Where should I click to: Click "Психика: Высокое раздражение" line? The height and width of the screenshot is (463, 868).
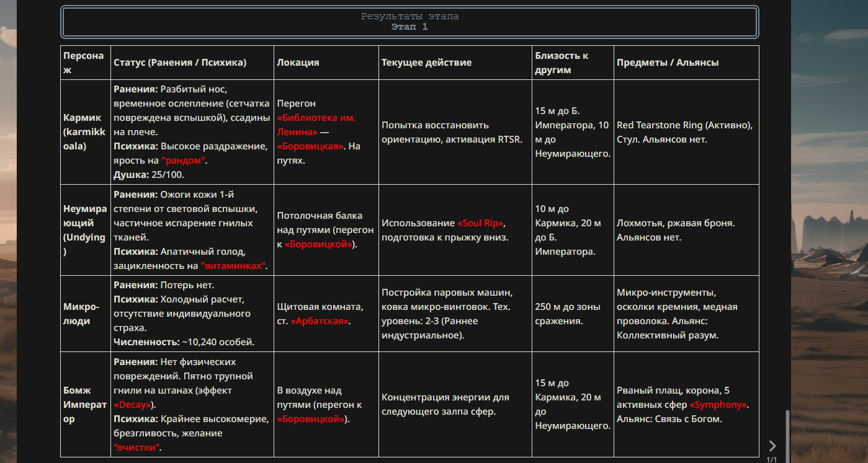point(190,146)
